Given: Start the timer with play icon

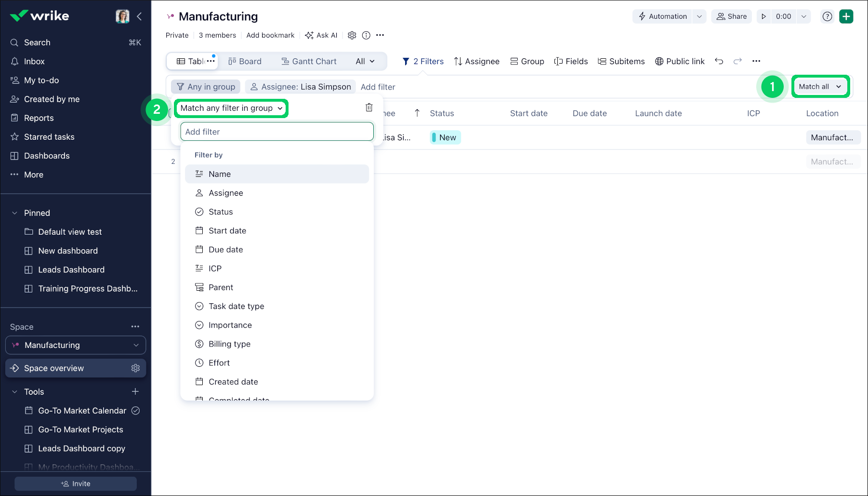Looking at the screenshot, I should click(x=763, y=16).
